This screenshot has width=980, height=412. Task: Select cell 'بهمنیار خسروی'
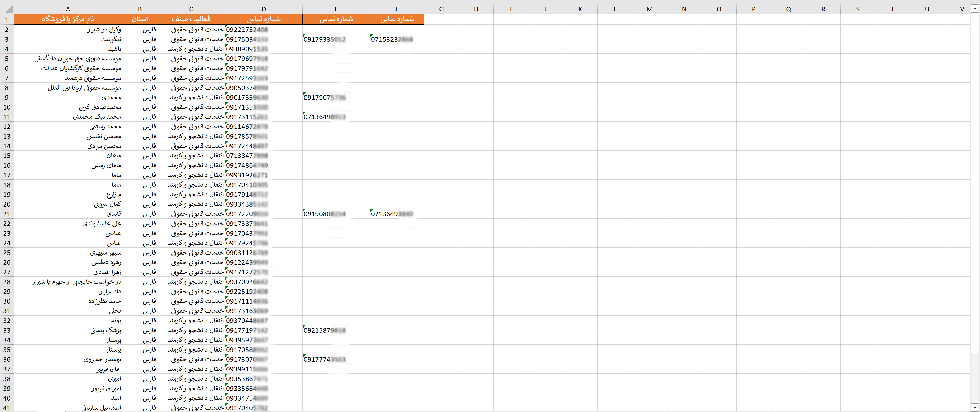(x=68, y=359)
